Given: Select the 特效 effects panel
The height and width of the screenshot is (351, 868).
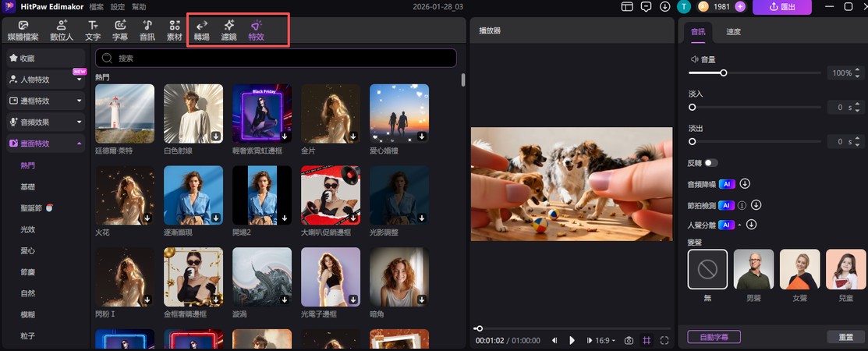Looking at the screenshot, I should point(256,30).
